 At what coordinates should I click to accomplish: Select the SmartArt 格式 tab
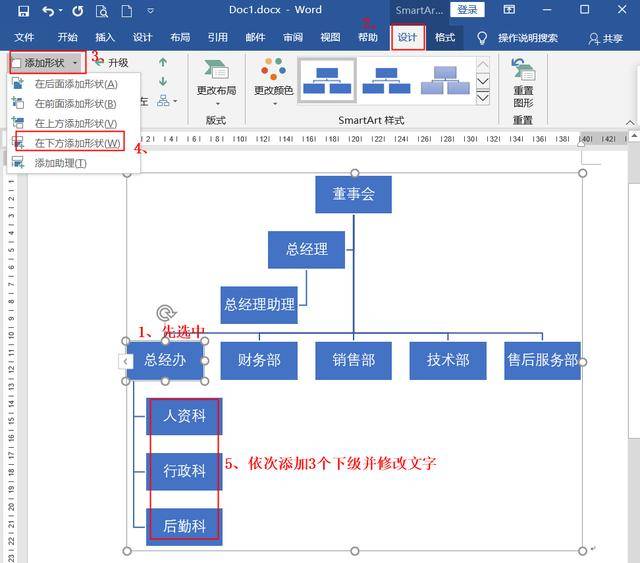pos(444,38)
